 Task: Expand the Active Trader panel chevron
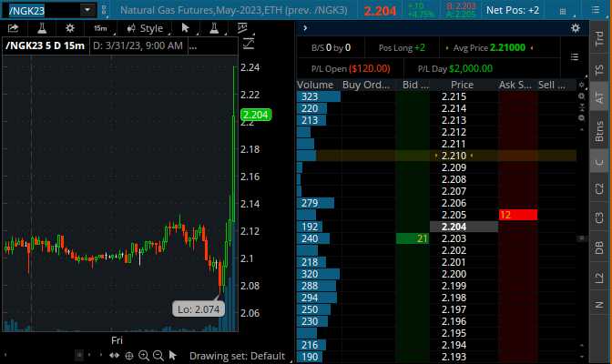pos(305,28)
